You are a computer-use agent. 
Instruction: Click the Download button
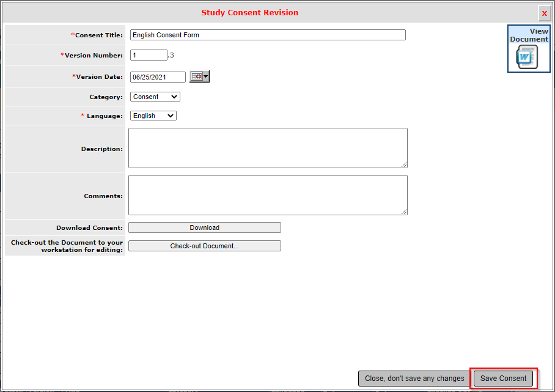(205, 227)
